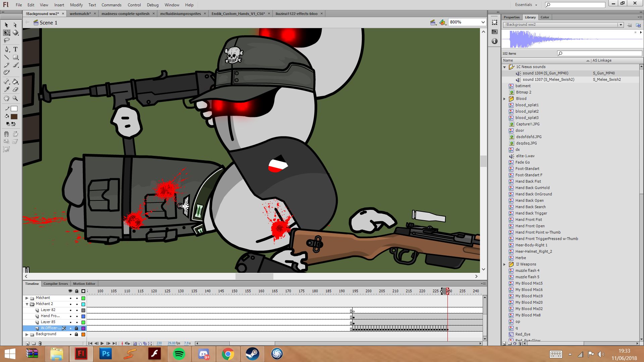Viewport: 644px width, 362px height.
Task: Select the Rectangle tool
Action: click(x=15, y=57)
